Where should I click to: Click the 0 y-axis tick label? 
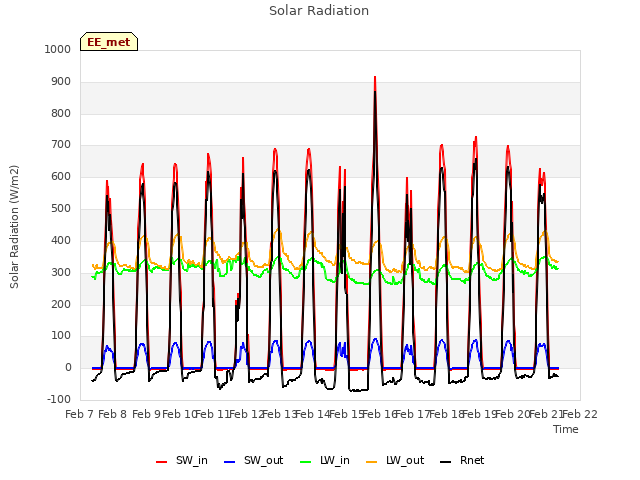point(68,367)
